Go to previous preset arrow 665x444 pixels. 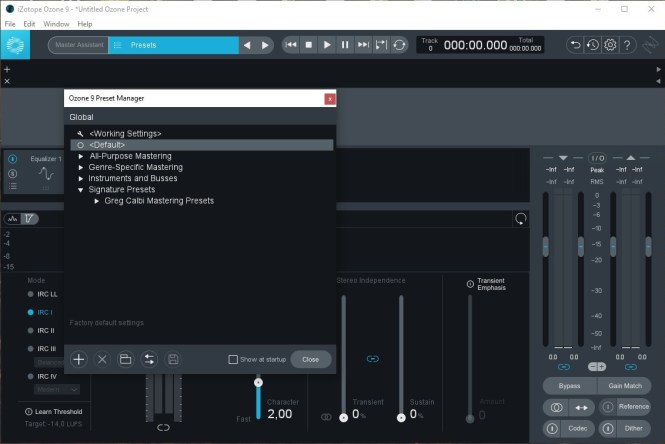(247, 45)
